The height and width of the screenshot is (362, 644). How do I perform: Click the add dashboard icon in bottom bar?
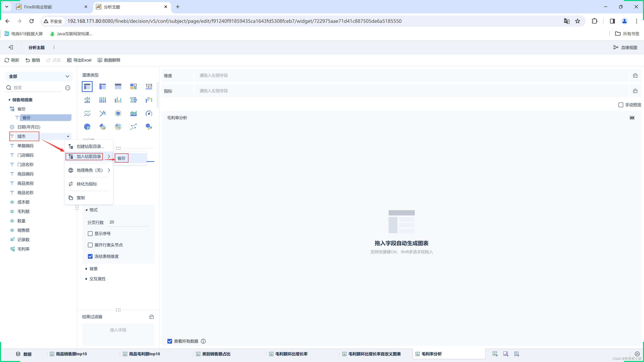pyautogui.click(x=506, y=354)
